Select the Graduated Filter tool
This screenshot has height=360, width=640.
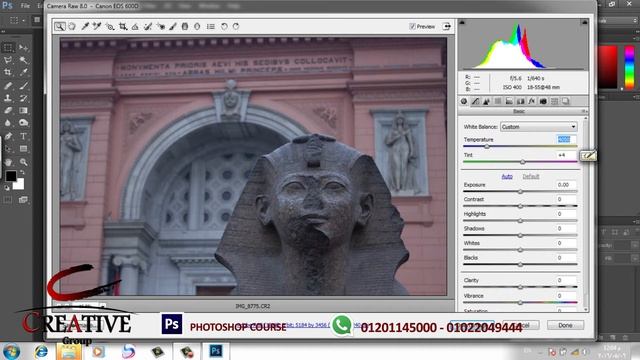point(185,27)
